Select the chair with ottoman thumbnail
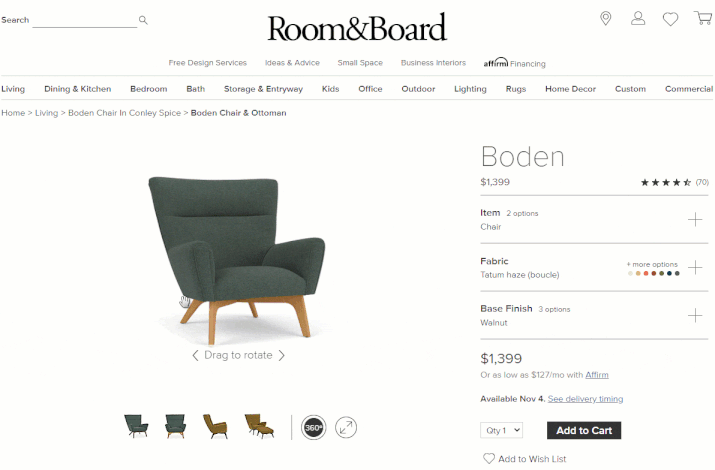Screen dimensions: 715x470 click(x=259, y=426)
